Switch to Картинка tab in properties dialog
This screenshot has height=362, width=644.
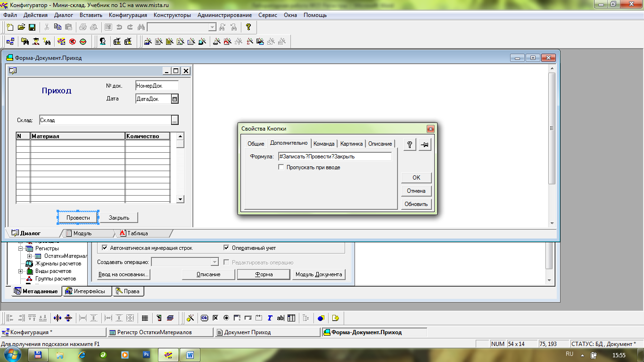pos(352,144)
